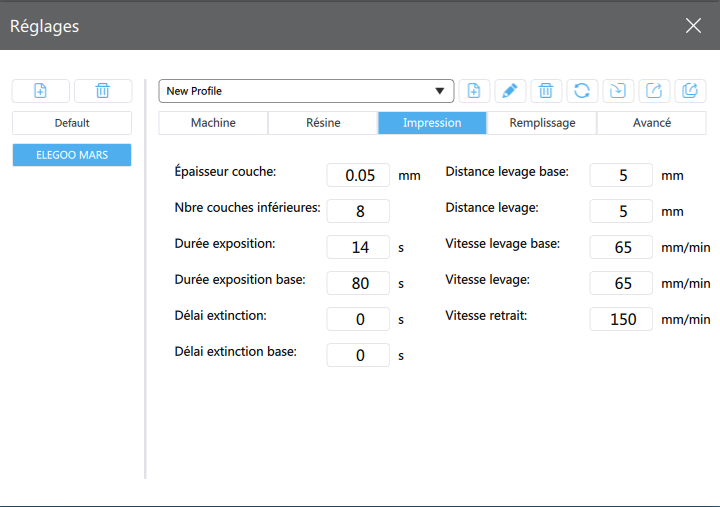Edit the Durée exposition field showing 14
Image resolution: width=720 pixels, height=507 pixels.
tap(358, 247)
